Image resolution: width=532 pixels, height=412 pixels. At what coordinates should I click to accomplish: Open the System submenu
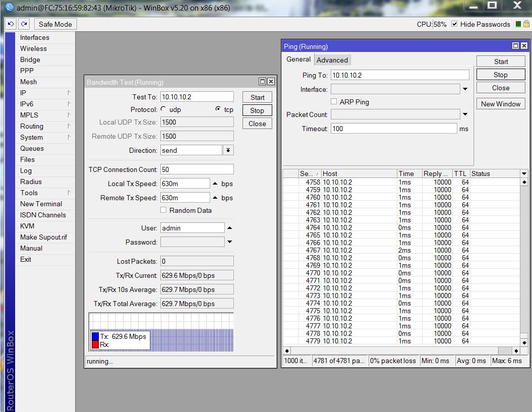[45, 138]
